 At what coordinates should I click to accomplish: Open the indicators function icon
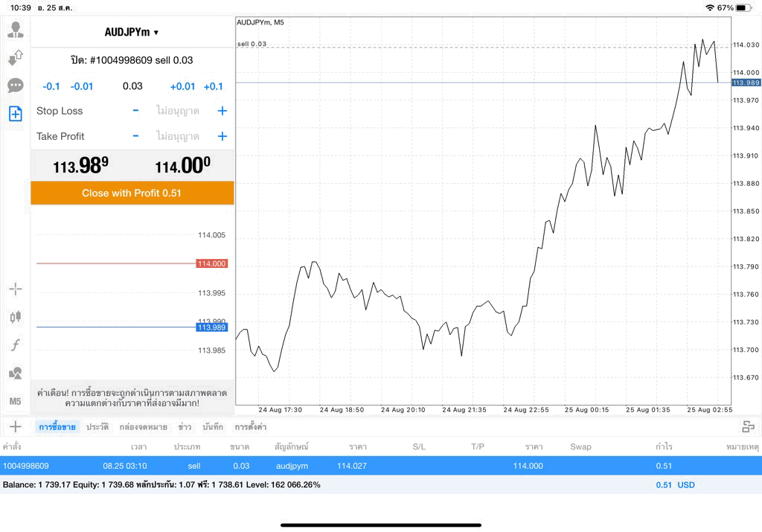click(x=16, y=345)
